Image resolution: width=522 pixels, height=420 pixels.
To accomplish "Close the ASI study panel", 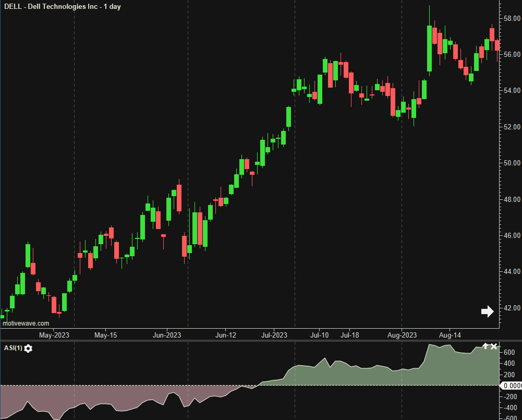I will (x=494, y=346).
